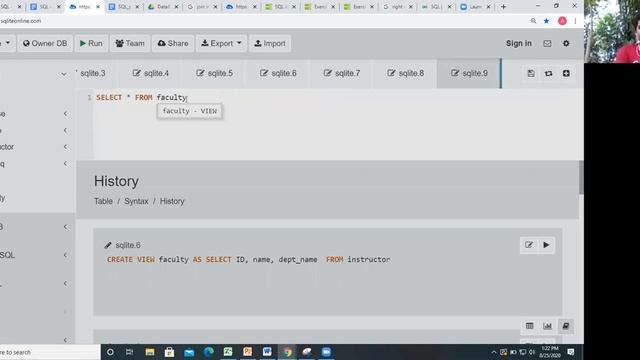Open Cortana circle on taskbar

(110, 352)
